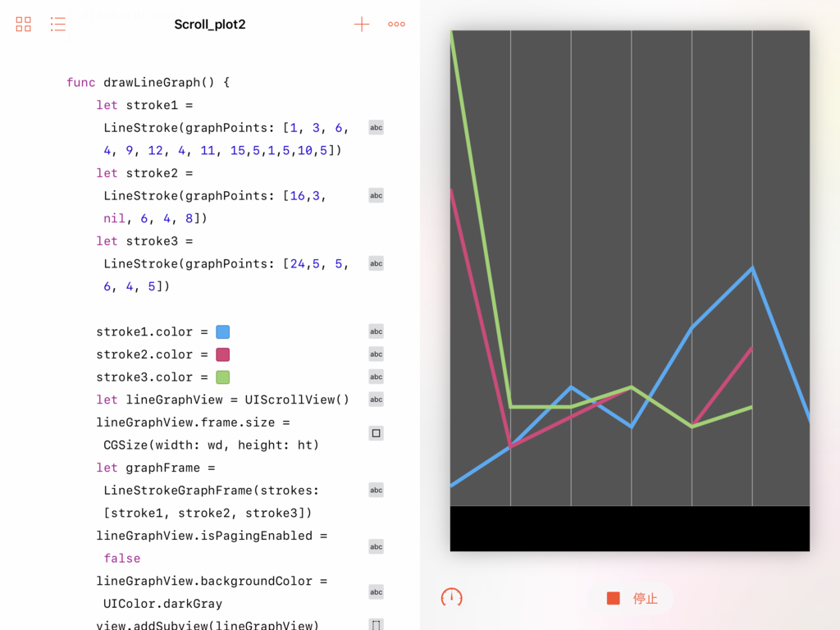The image size is (840, 630).
Task: Tap the nil value in stroke2 points
Action: point(114,218)
